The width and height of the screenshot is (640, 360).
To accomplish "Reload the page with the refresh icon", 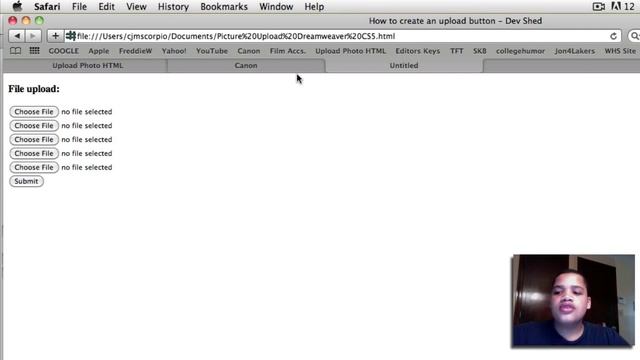I will point(613,36).
